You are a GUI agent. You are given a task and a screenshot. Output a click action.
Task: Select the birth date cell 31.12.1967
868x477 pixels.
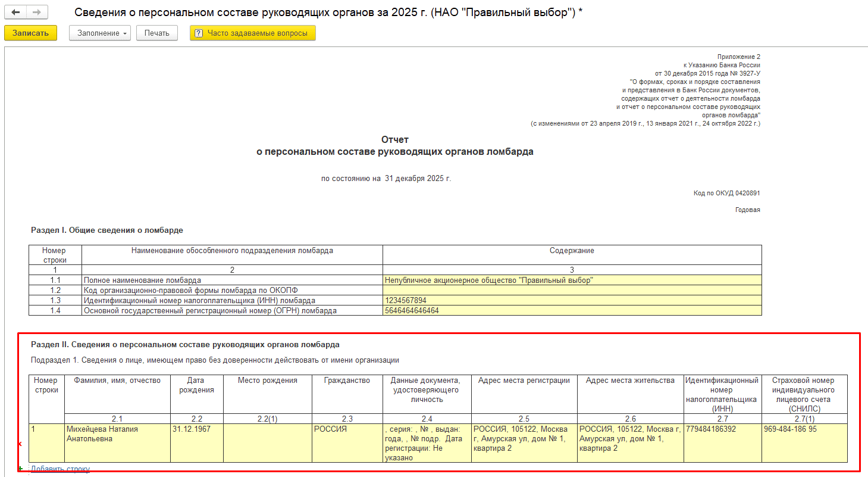196,442
